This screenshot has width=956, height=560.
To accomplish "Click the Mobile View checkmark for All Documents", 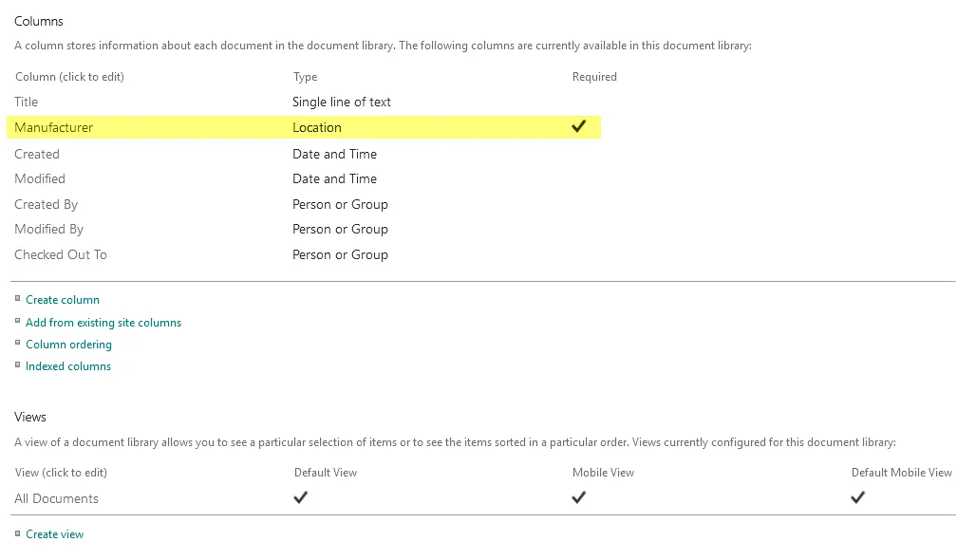I will 578,496.
